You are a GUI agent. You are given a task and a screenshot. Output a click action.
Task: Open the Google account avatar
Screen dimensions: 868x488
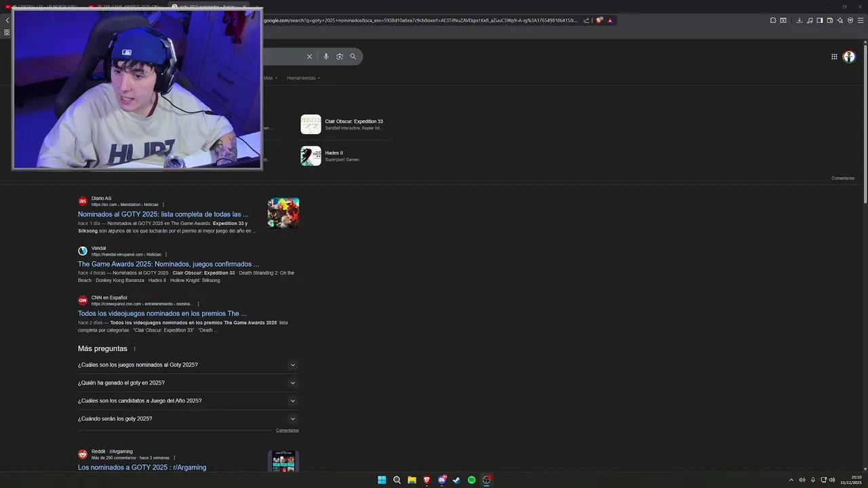[849, 57]
